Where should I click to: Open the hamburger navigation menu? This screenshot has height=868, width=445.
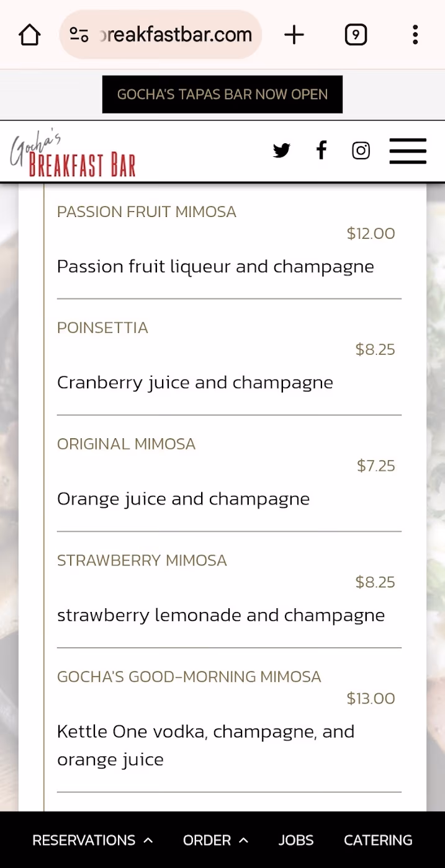(x=408, y=151)
